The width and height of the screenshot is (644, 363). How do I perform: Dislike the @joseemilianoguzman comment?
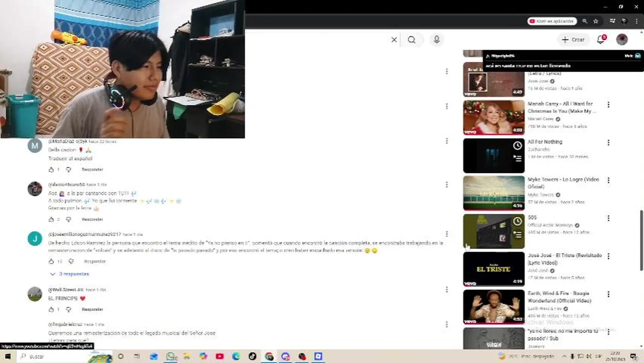71,261
